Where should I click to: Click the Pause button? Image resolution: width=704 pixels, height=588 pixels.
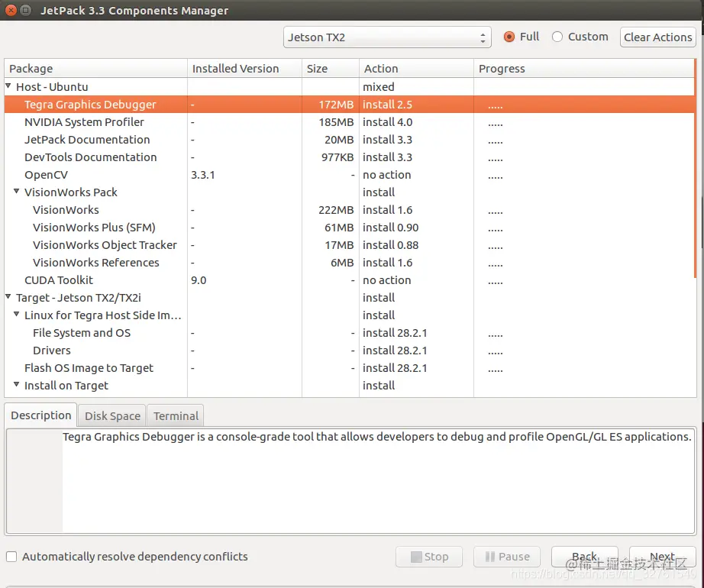coord(507,557)
